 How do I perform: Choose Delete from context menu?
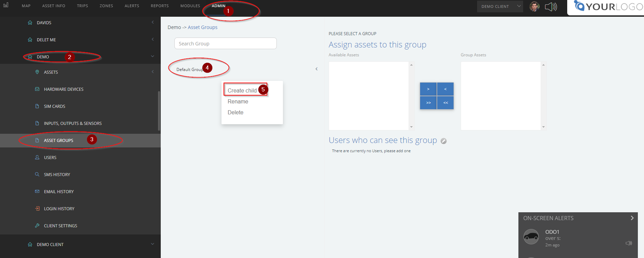coord(235,112)
